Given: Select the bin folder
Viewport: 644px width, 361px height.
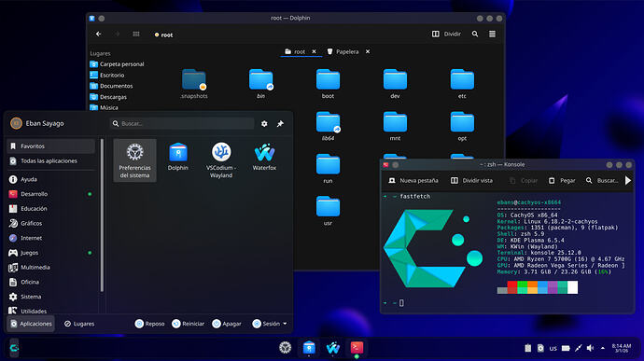Looking at the screenshot, I should 260,84.
